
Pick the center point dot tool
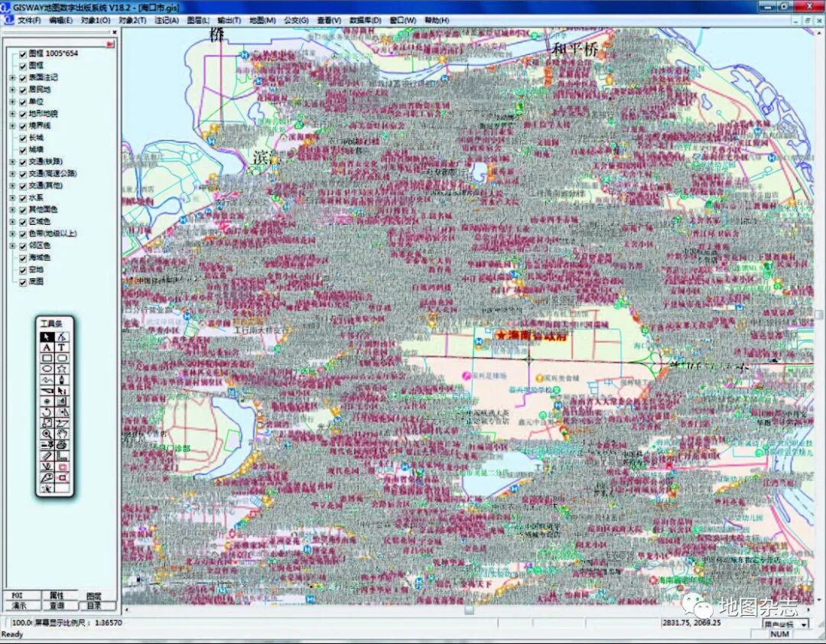[47, 402]
